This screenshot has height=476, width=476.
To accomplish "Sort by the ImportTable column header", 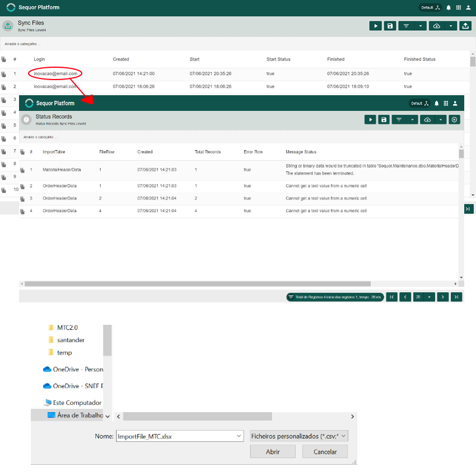I will click(54, 152).
